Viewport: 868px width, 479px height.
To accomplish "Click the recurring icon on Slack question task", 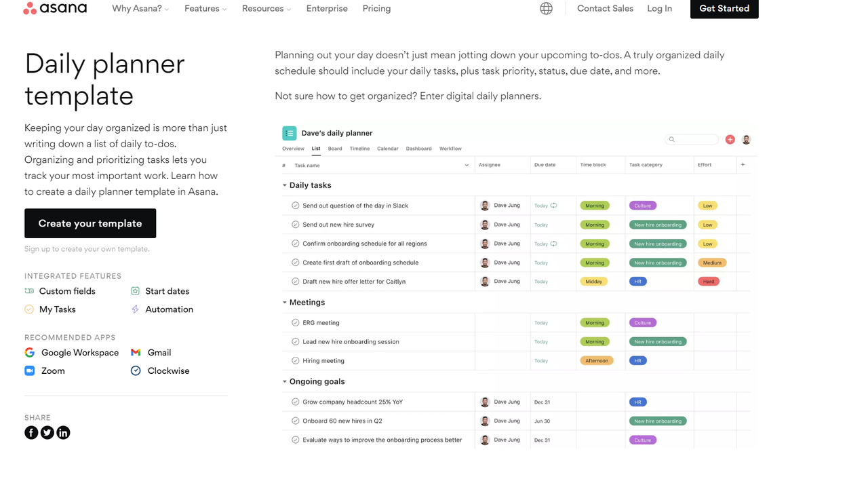I will tap(554, 206).
